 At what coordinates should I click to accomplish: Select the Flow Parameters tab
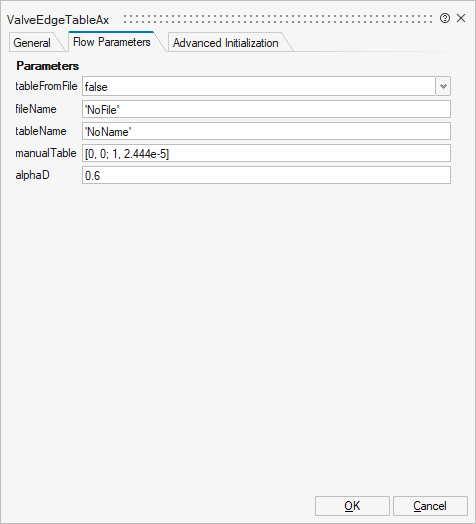[112, 42]
